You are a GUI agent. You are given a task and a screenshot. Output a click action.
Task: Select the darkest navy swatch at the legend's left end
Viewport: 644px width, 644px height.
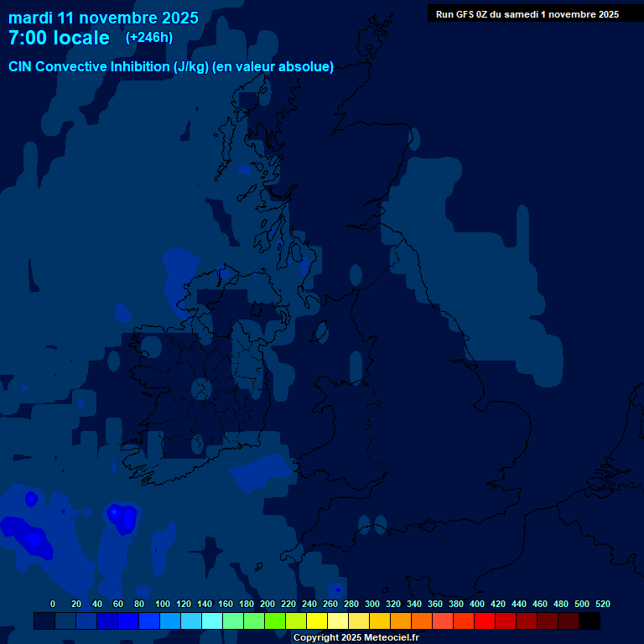pos(44,621)
